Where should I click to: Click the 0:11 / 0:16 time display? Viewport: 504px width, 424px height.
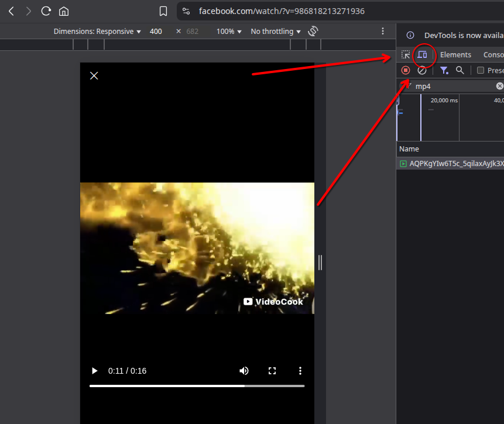pos(127,371)
